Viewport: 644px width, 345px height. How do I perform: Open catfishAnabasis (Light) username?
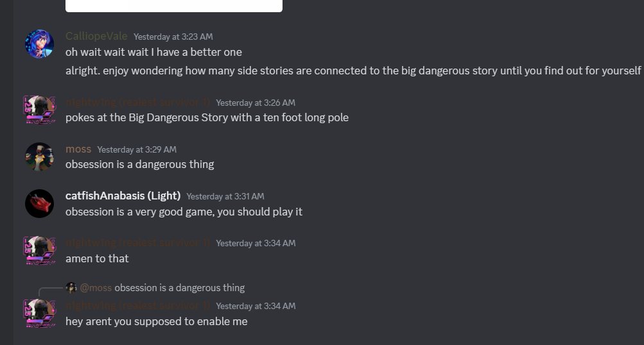tap(123, 196)
